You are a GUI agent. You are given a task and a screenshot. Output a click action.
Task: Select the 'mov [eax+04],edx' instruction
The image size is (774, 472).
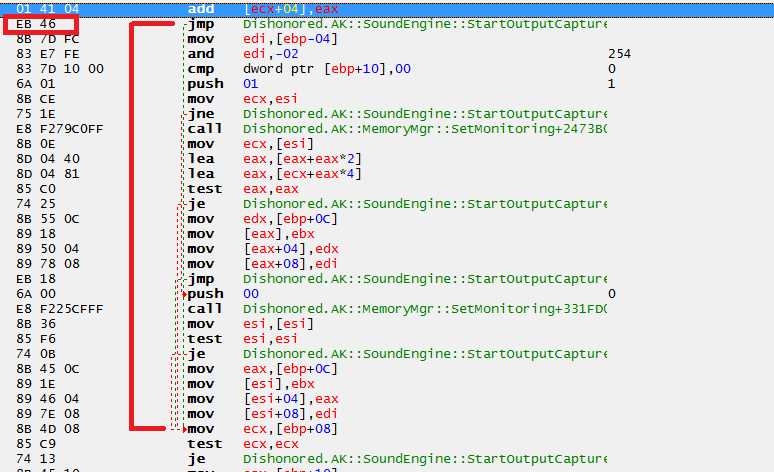[263, 249]
